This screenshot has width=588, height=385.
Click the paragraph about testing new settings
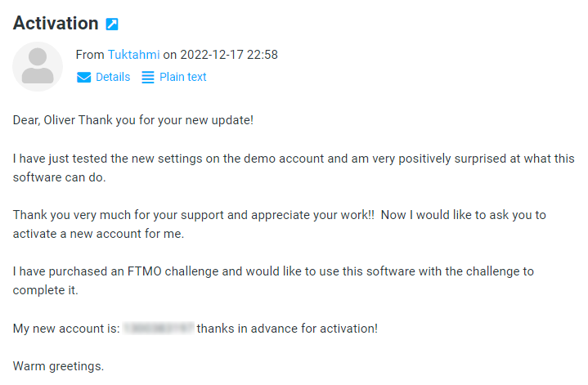(x=294, y=159)
